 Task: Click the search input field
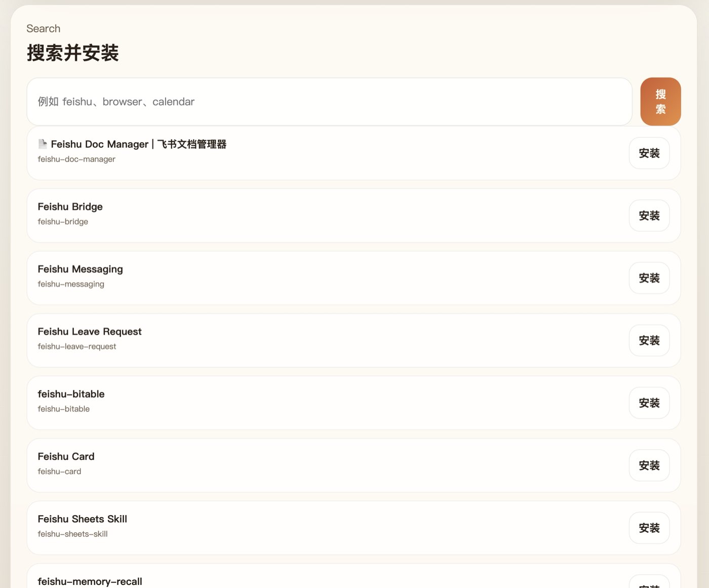coord(329,102)
